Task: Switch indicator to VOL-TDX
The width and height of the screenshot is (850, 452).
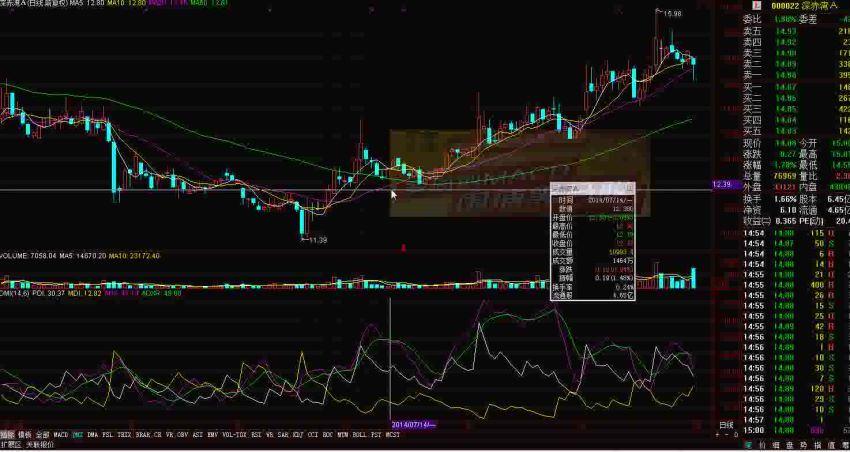Action: [234, 435]
